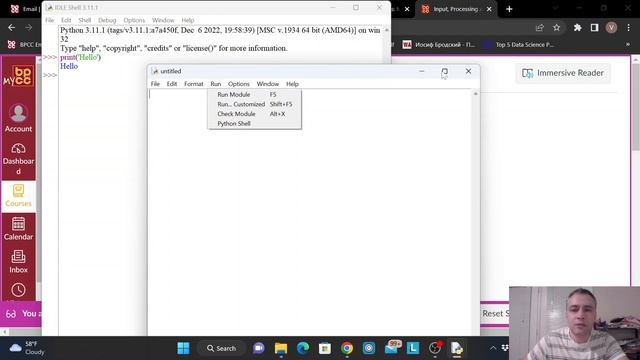This screenshot has height=360, width=640.
Task: Open weather widget showing 58°F Cloudy
Action: (27, 348)
